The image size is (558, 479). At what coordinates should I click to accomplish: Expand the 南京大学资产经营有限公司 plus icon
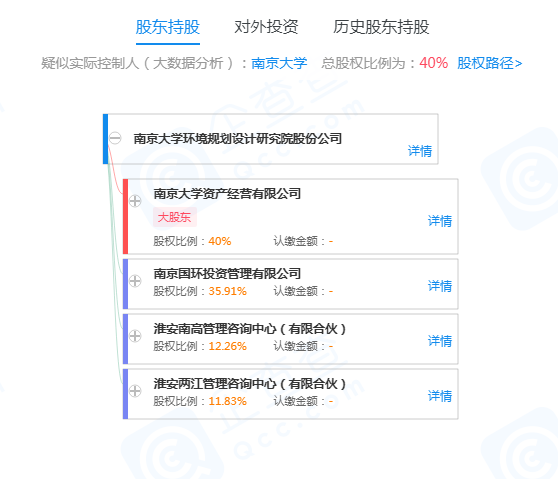[x=135, y=201]
